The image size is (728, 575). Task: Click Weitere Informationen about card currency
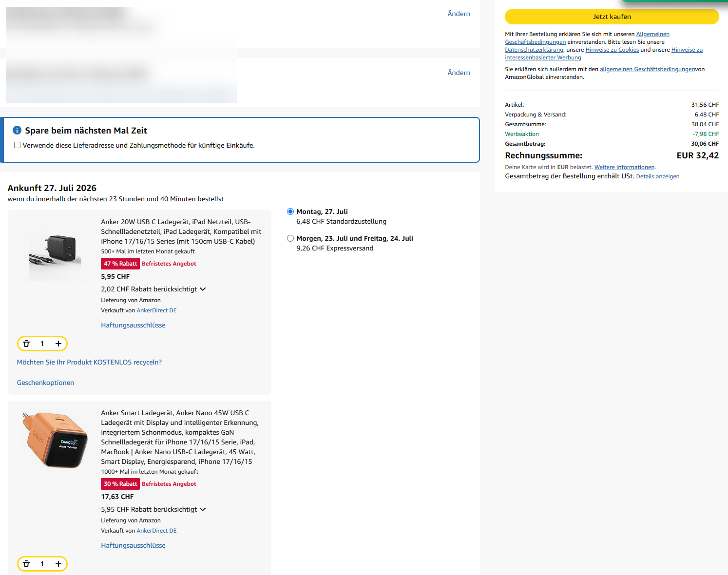(x=624, y=167)
